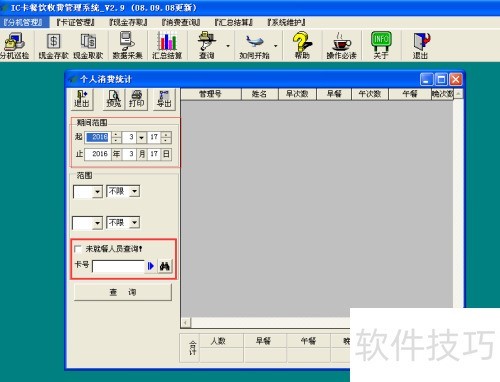Click the 人数 summary header

[218, 341]
